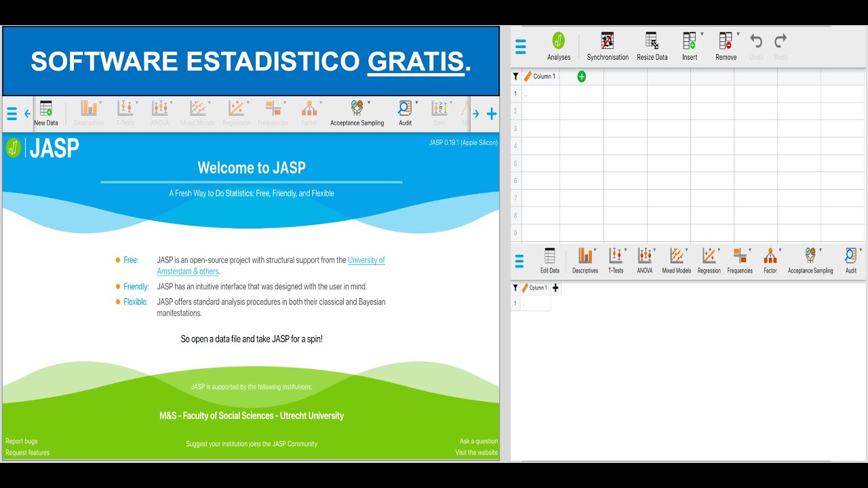Click the Redo button
868x488 pixels.
point(781,46)
